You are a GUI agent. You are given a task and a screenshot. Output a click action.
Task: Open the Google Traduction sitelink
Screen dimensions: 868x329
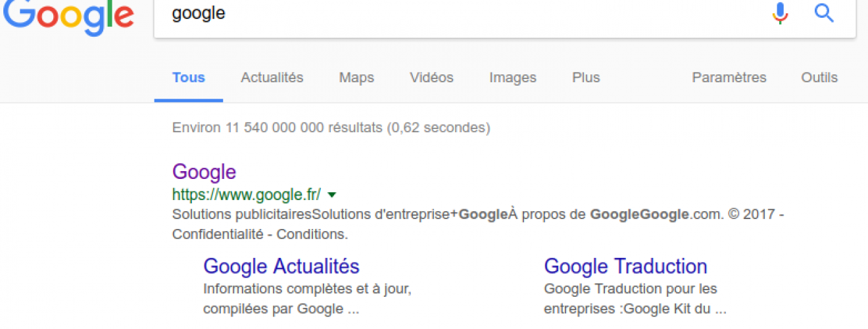pyautogui.click(x=626, y=266)
